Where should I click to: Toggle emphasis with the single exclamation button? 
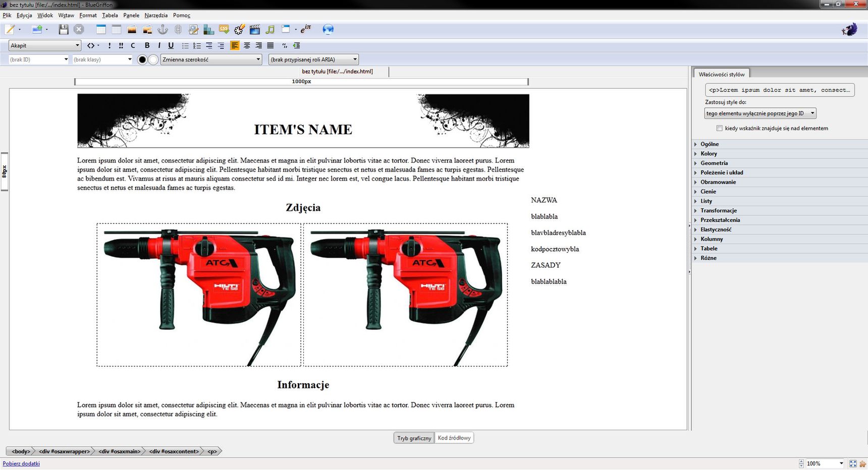[x=110, y=45]
